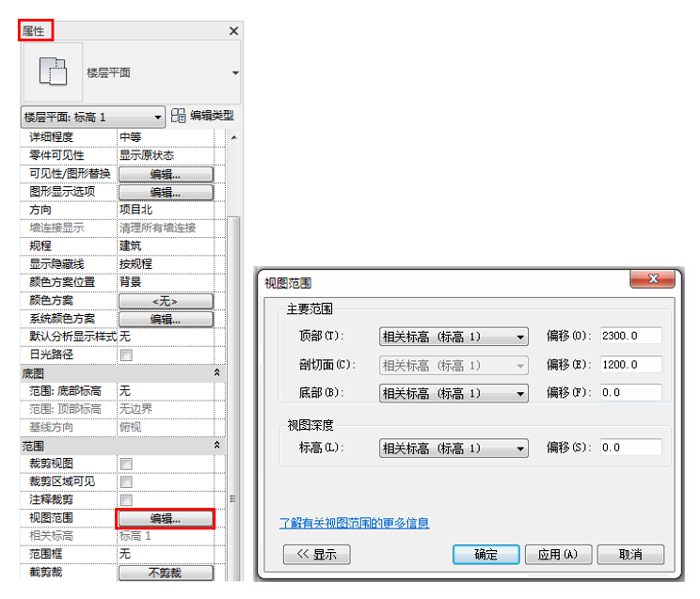Enable the Annotation Crop (注释裁剪) checkbox
700x599 pixels.
click(x=125, y=499)
